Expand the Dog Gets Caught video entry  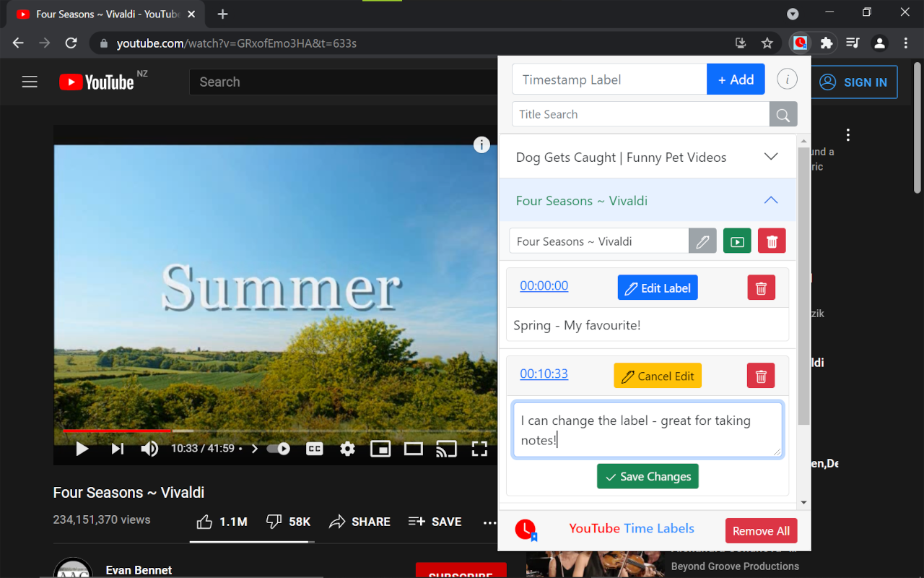(x=770, y=155)
